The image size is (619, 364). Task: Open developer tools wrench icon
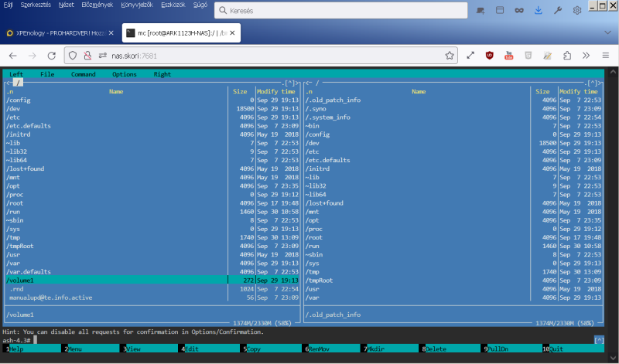pos(557,11)
